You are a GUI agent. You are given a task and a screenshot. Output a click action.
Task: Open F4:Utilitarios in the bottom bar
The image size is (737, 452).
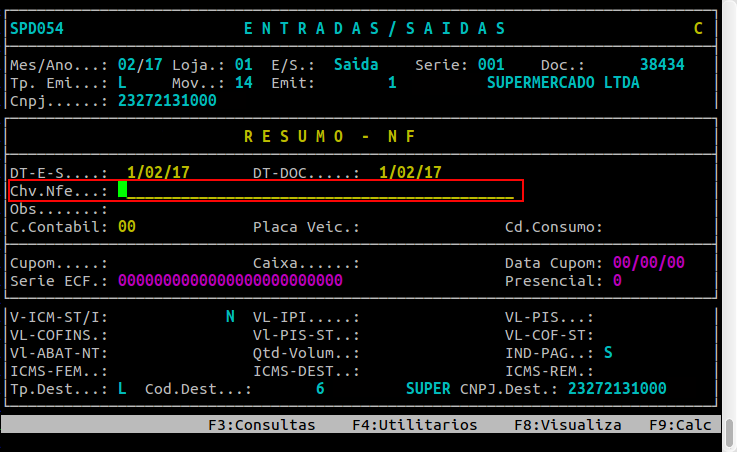click(415, 425)
